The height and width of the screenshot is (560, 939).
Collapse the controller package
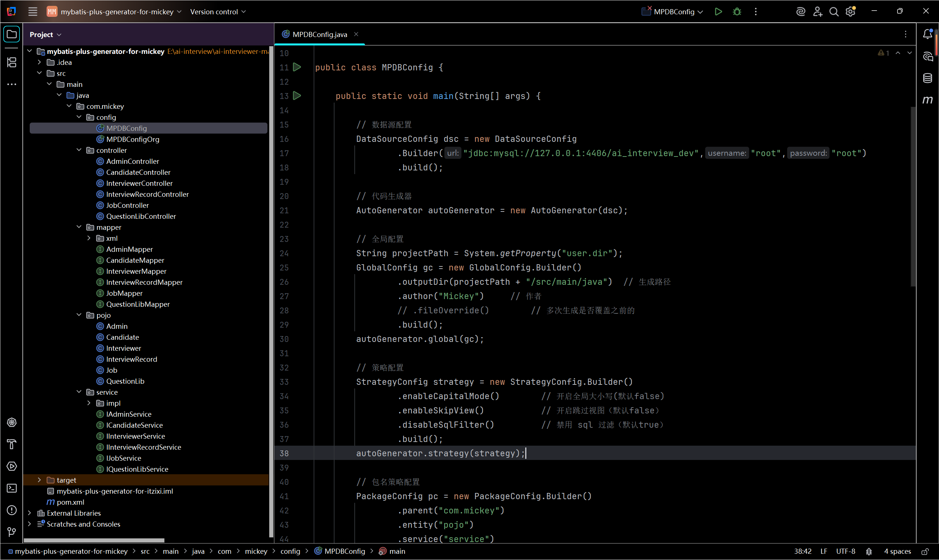[79, 150]
